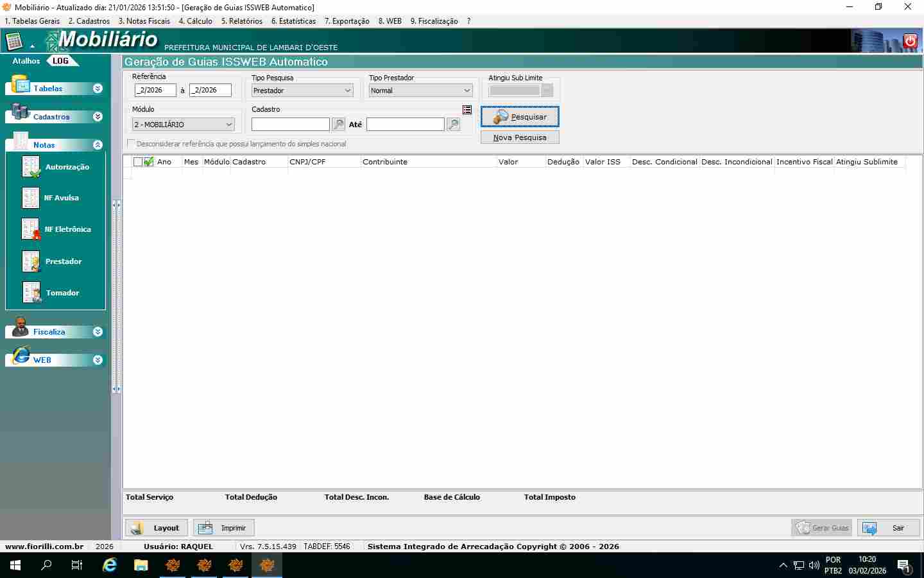Open the Notas Fiscais menu
Viewport: 924px width, 578px height.
144,21
